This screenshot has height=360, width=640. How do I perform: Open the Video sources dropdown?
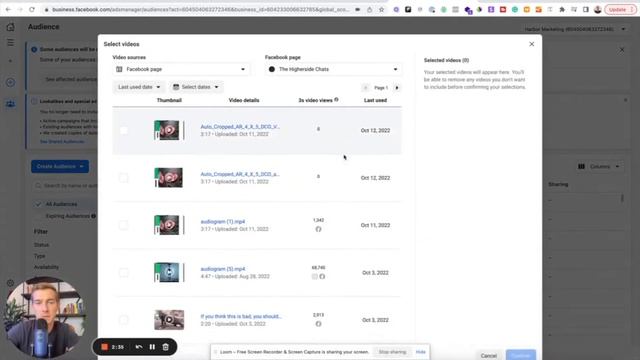pos(181,69)
